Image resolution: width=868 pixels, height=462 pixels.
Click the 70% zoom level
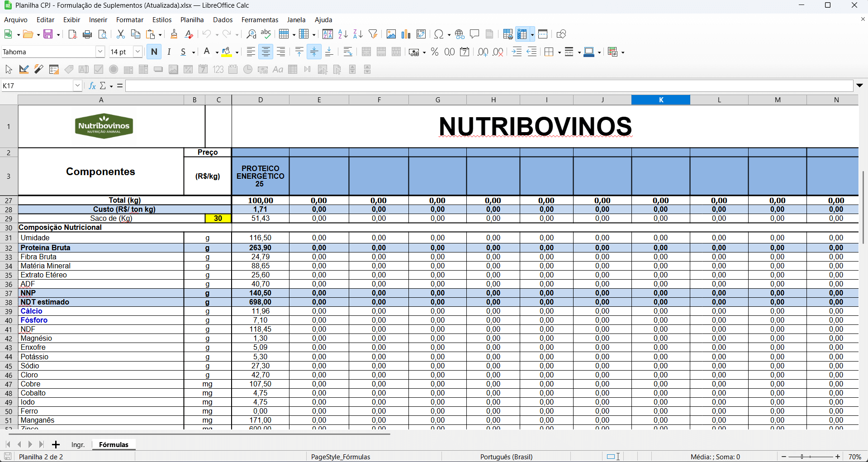(x=854, y=457)
